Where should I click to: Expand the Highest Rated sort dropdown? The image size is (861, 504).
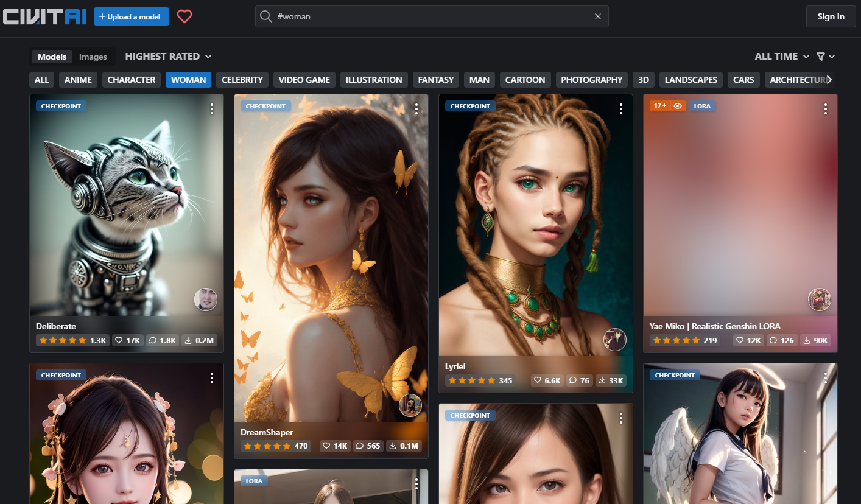click(169, 56)
